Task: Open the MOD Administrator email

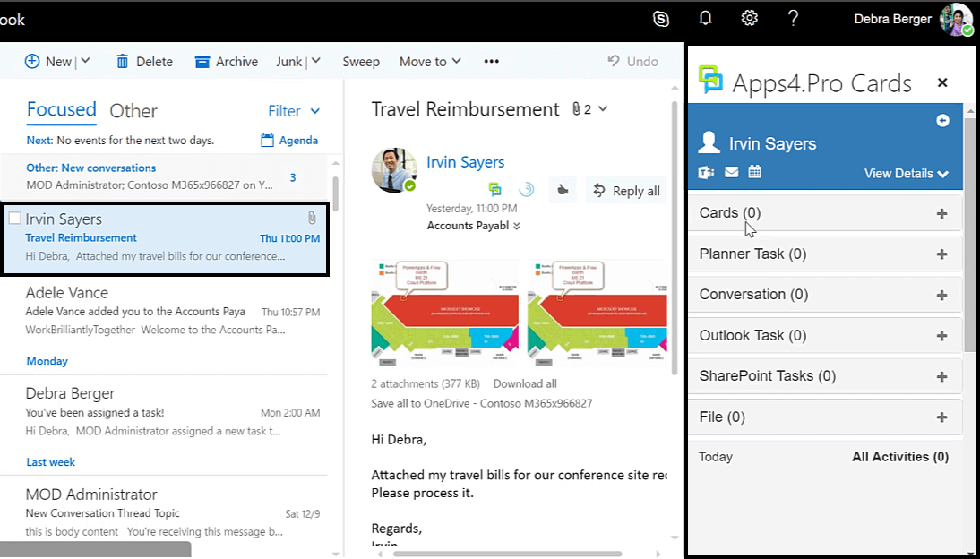Action: tap(164, 512)
